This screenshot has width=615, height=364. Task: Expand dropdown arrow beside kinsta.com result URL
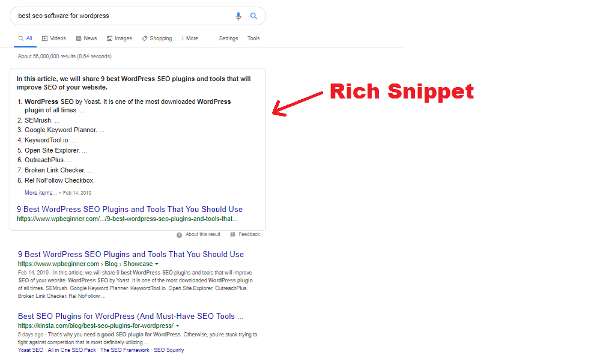click(x=177, y=326)
